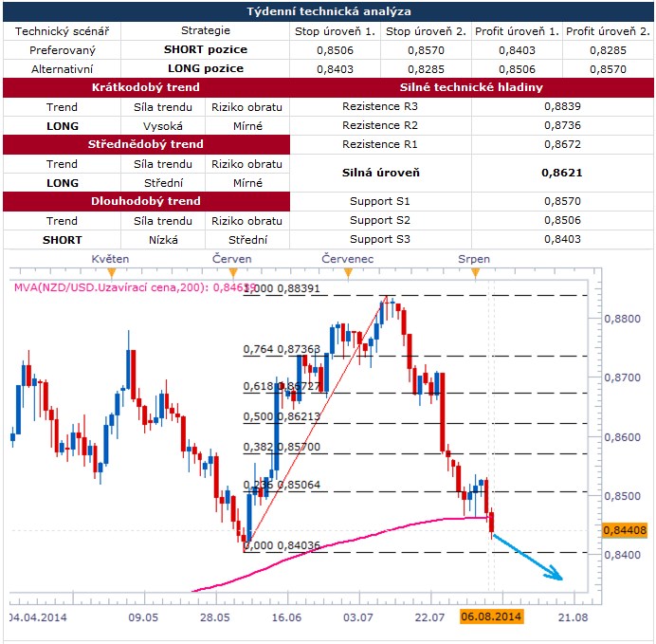Click Profit úroveň 1. value in Preferovaný row

[517, 50]
